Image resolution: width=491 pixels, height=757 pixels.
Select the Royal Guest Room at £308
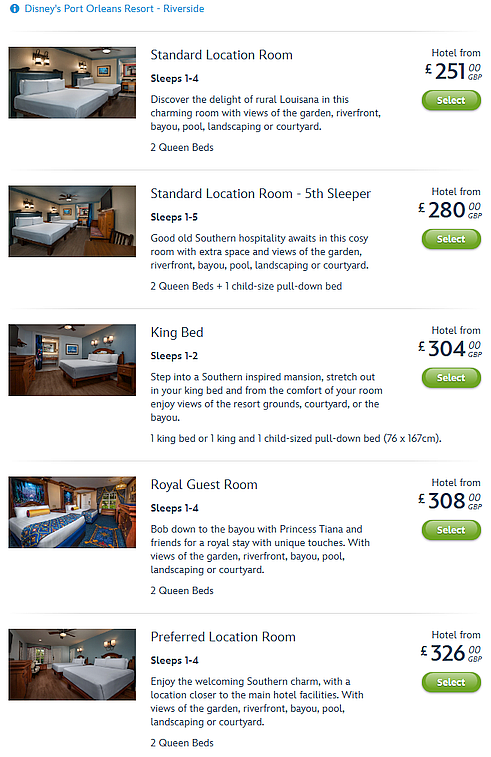pyautogui.click(x=451, y=530)
